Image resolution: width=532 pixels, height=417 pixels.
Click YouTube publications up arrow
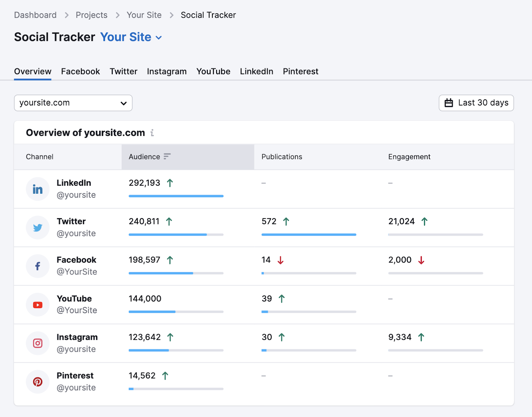[x=282, y=299]
